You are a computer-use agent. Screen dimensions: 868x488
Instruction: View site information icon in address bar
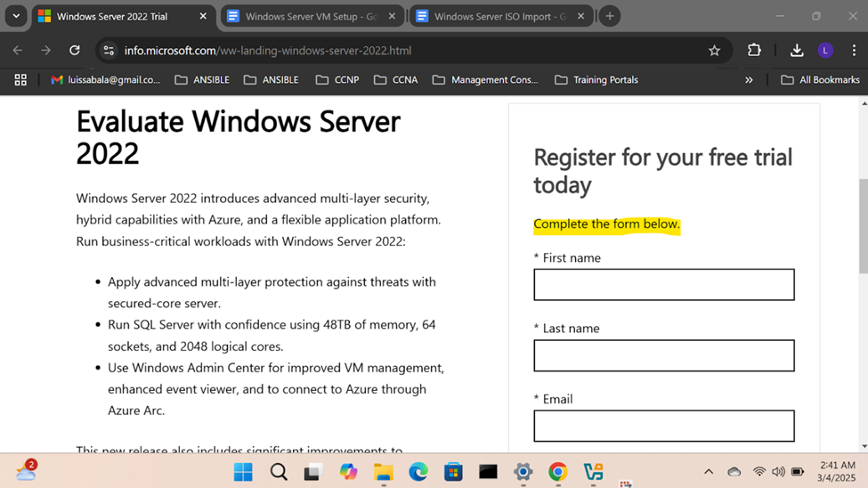pos(109,51)
